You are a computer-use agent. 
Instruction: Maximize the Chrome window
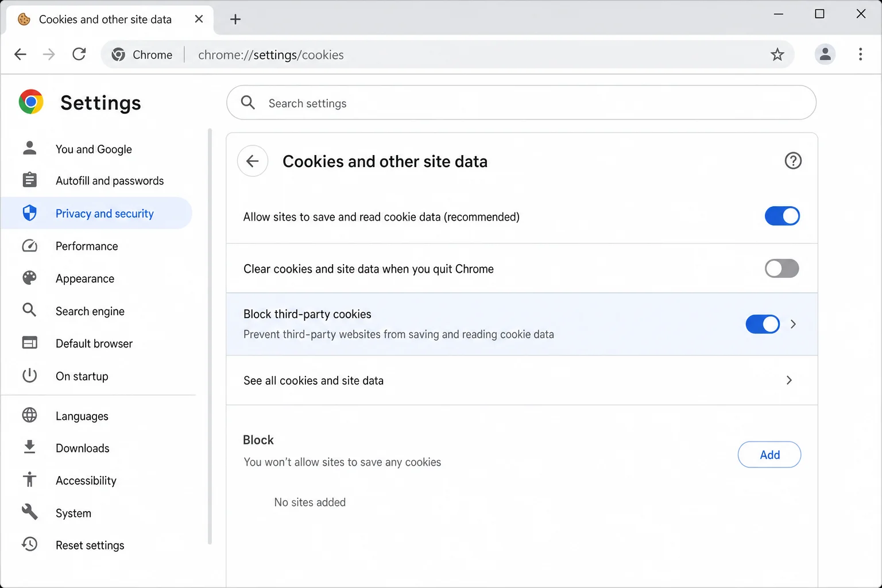coord(820,14)
